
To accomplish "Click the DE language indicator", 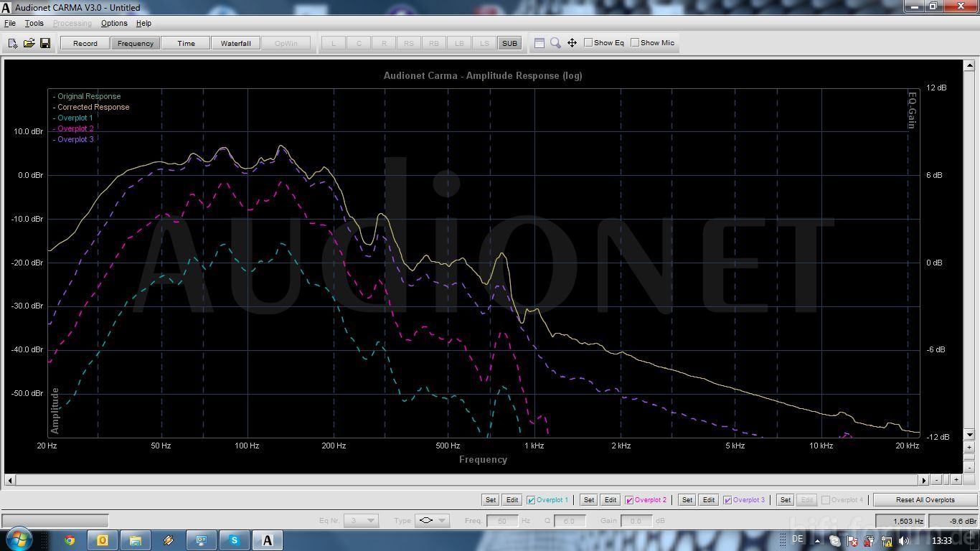I will pyautogui.click(x=798, y=539).
